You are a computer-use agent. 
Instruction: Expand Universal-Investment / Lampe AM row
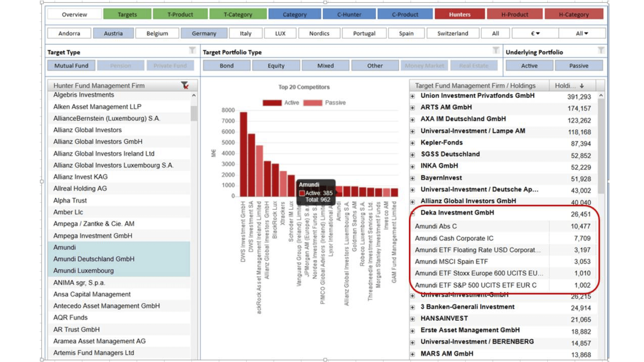[x=413, y=131]
